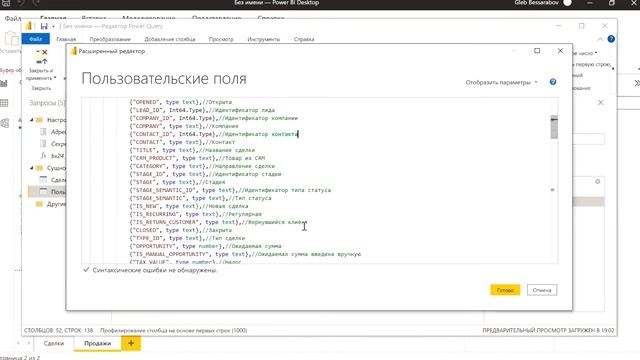This screenshot has height=360, width=640.
Task: Click the "OPENED" code line
Action: pyautogui.click(x=180, y=102)
